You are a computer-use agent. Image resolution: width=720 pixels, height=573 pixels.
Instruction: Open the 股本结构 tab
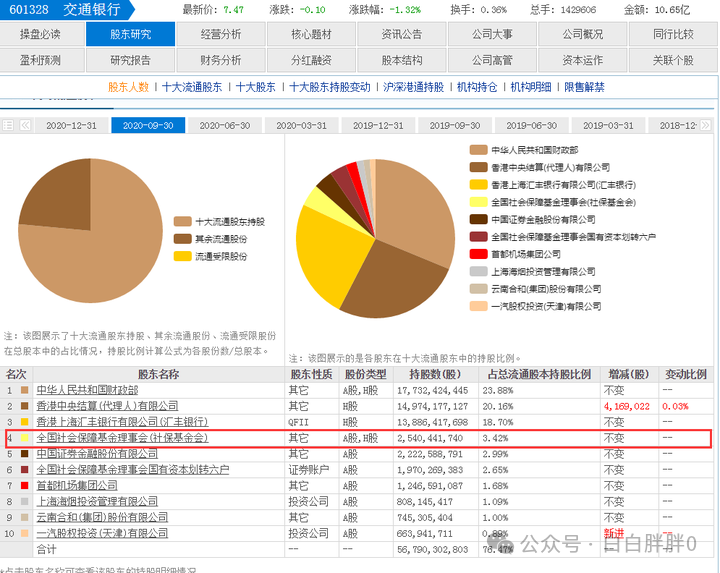tap(402, 60)
